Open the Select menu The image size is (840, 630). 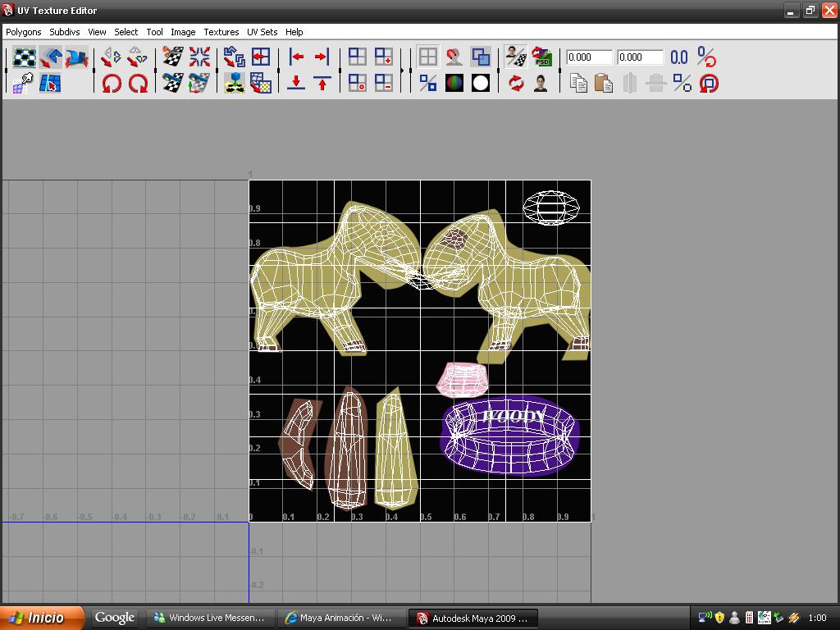click(126, 32)
